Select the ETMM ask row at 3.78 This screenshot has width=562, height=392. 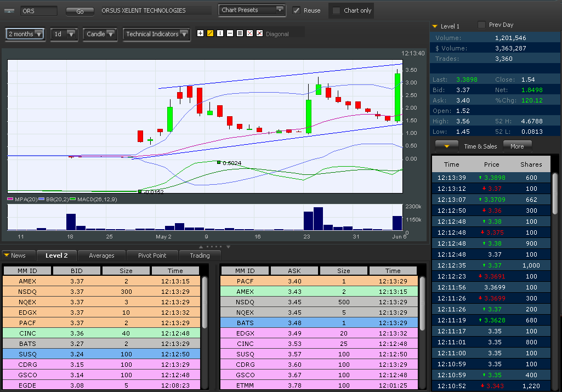(x=319, y=385)
